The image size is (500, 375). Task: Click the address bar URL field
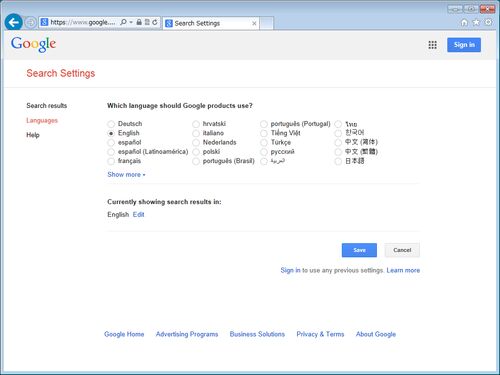(x=83, y=22)
